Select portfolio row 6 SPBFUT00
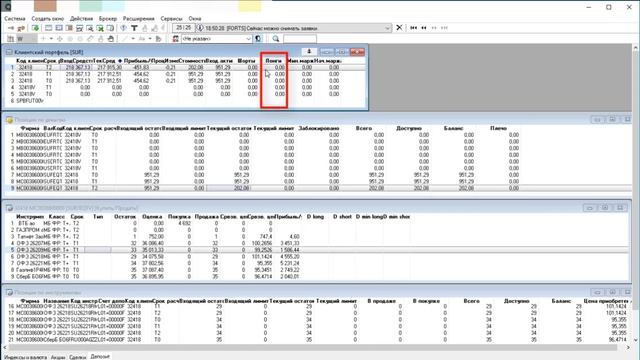 [x=186, y=100]
